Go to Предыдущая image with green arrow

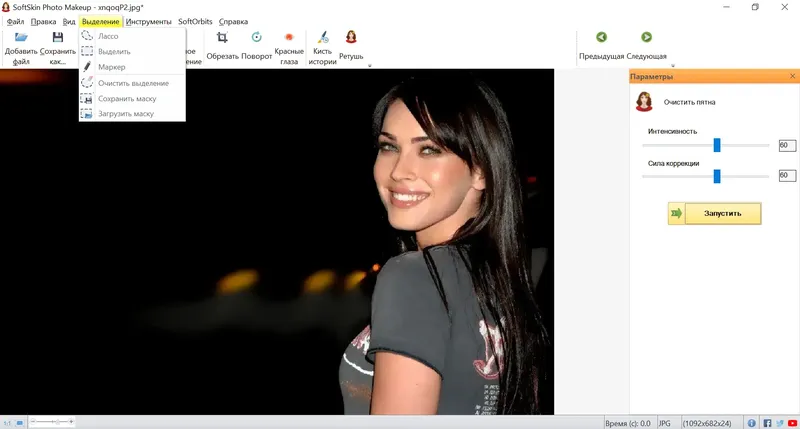(602, 37)
